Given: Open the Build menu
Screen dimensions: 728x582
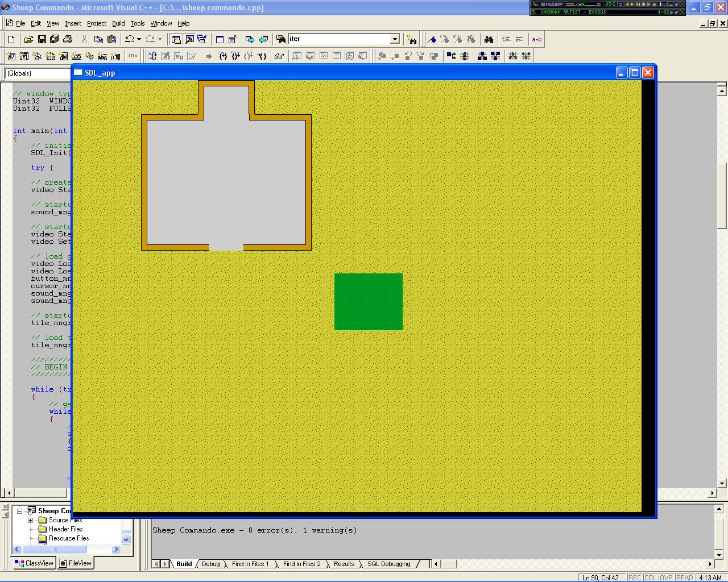Looking at the screenshot, I should tap(118, 23).
